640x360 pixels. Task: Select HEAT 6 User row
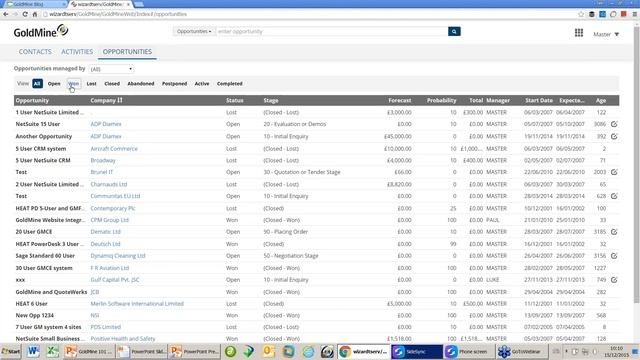coord(316,304)
